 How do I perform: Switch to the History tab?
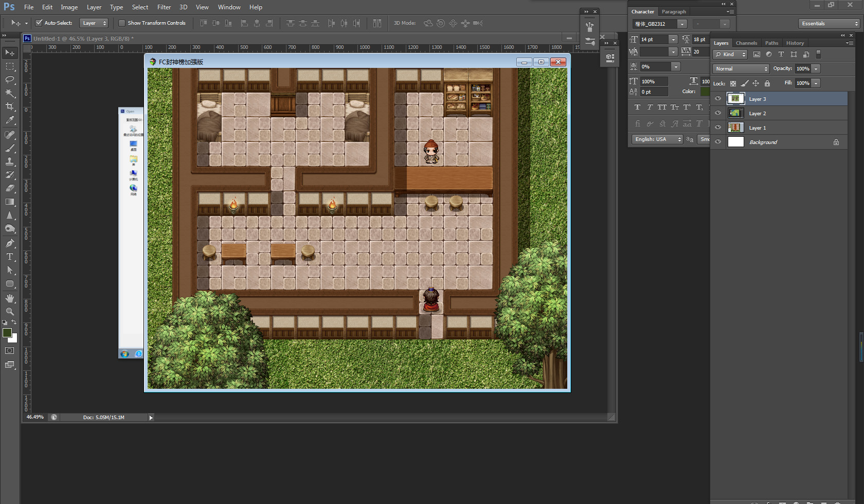[x=795, y=43]
